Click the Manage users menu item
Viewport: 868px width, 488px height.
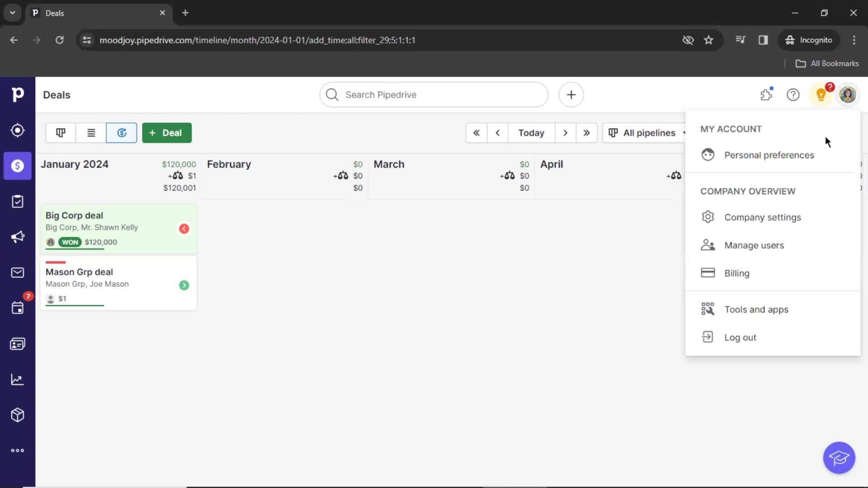coord(754,245)
